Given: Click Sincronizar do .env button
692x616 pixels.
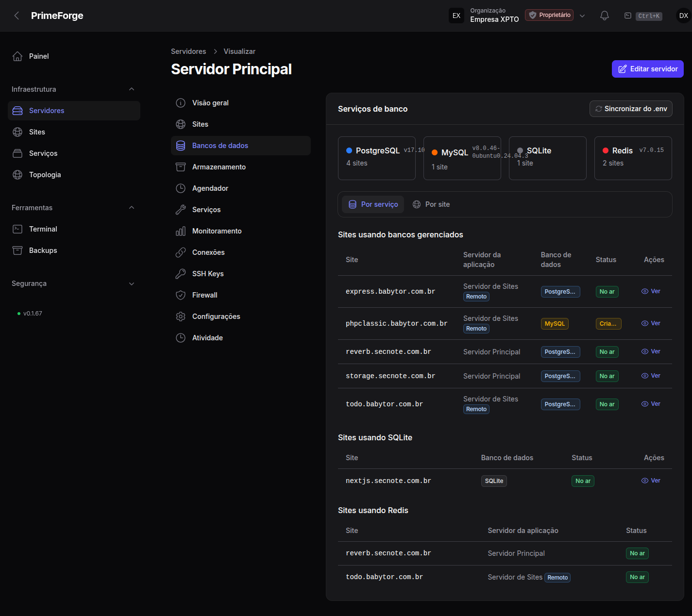Looking at the screenshot, I should pos(631,109).
